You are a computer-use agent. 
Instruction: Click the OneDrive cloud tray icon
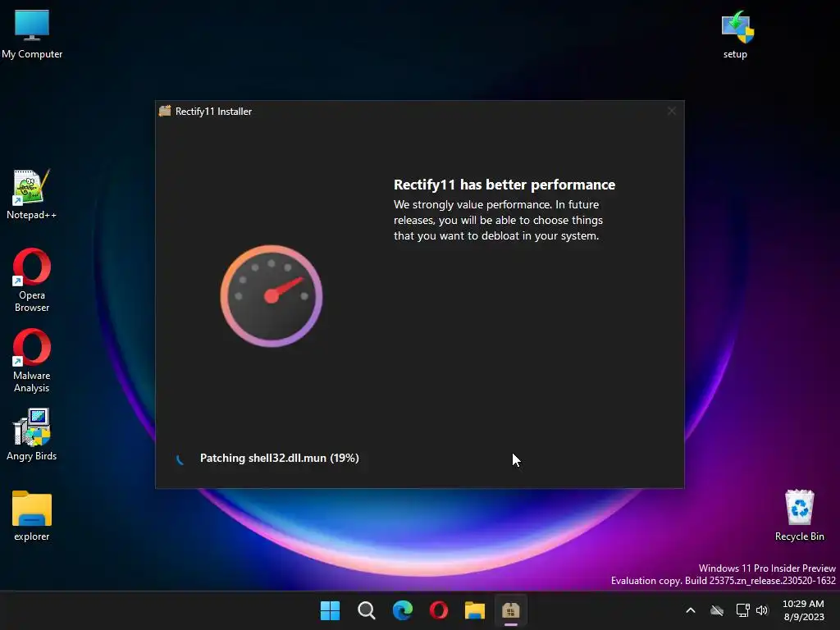pyautogui.click(x=717, y=610)
